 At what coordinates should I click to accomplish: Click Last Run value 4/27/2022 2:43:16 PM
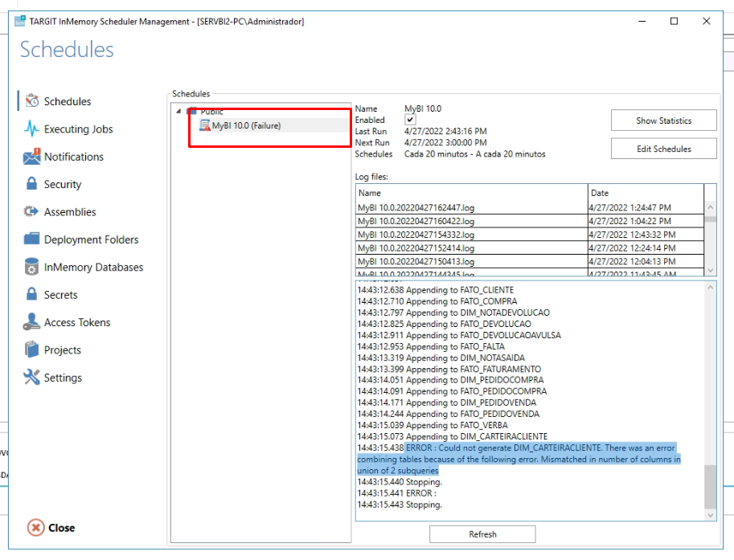[x=445, y=132]
